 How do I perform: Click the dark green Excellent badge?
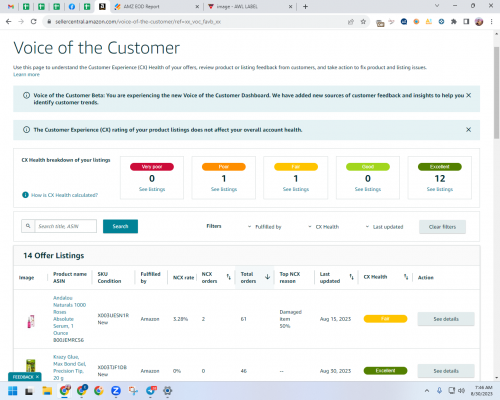tap(440, 167)
